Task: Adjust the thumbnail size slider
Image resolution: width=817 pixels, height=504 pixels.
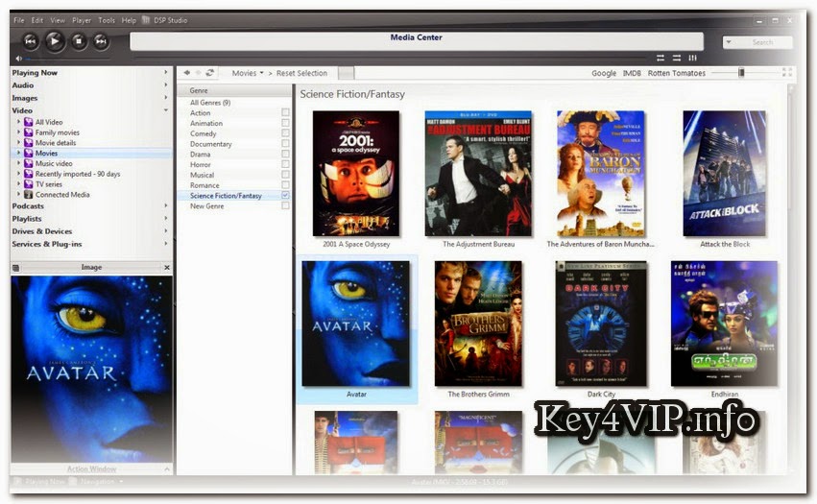Action: [741, 72]
